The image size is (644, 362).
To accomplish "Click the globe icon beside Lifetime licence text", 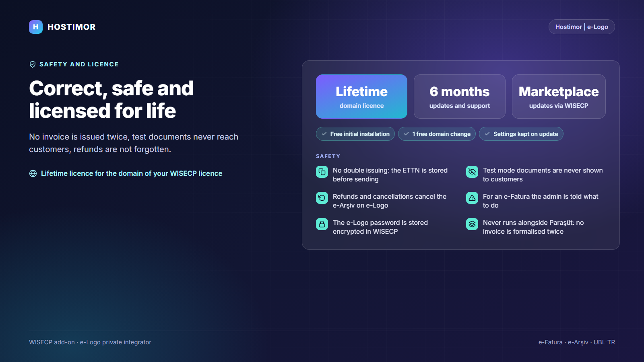I will tap(33, 173).
